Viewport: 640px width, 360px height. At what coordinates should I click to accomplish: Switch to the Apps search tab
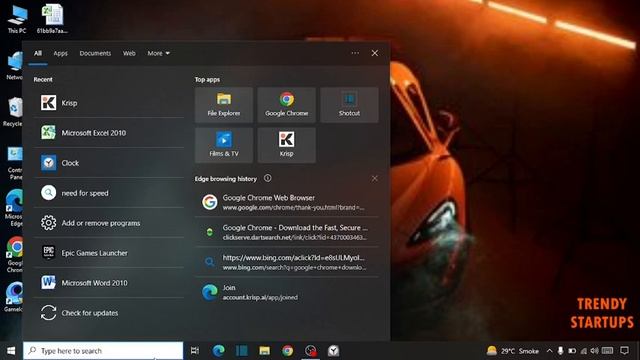click(60, 53)
